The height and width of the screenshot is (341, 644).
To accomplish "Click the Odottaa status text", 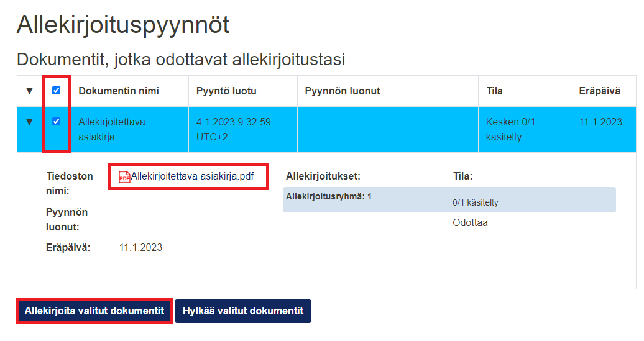I will [x=470, y=222].
